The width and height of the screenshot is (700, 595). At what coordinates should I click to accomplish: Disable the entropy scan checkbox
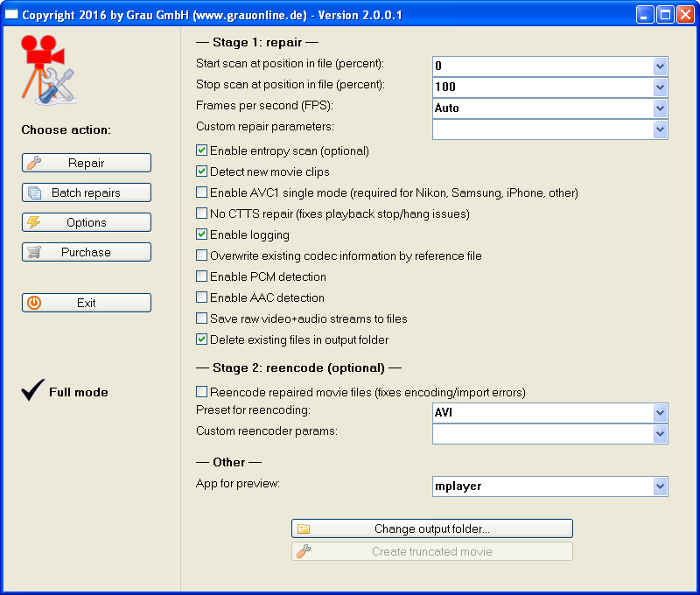(x=202, y=150)
